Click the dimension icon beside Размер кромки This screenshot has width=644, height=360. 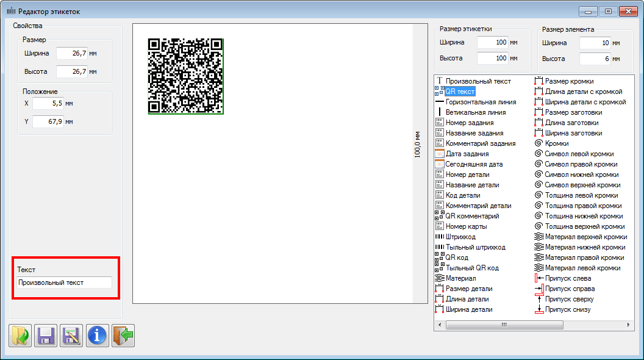[x=539, y=81]
